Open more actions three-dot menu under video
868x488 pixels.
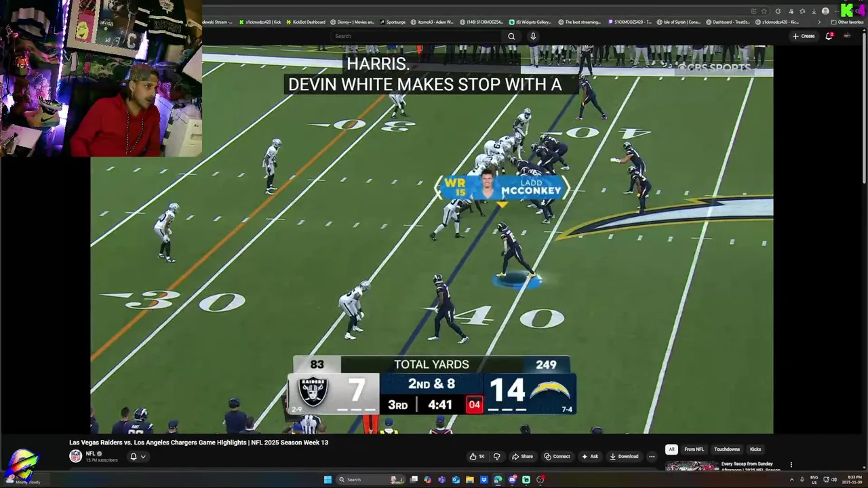coord(652,457)
